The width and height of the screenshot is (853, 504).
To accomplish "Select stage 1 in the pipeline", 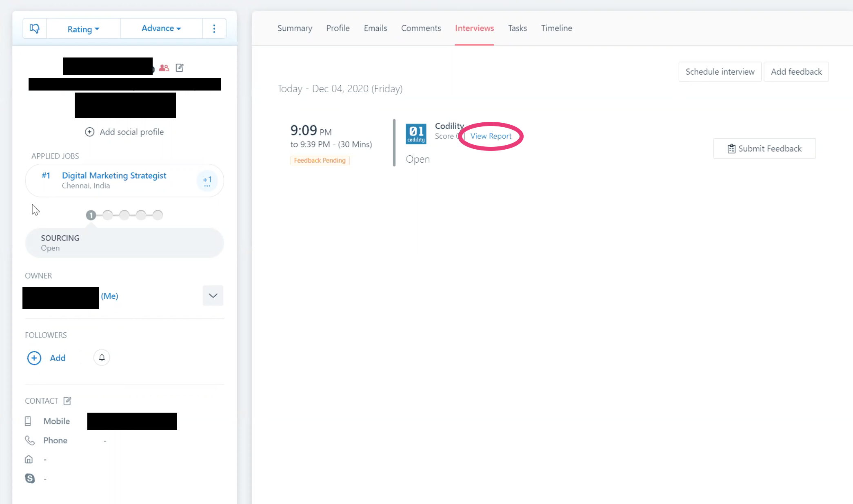I will [x=91, y=215].
